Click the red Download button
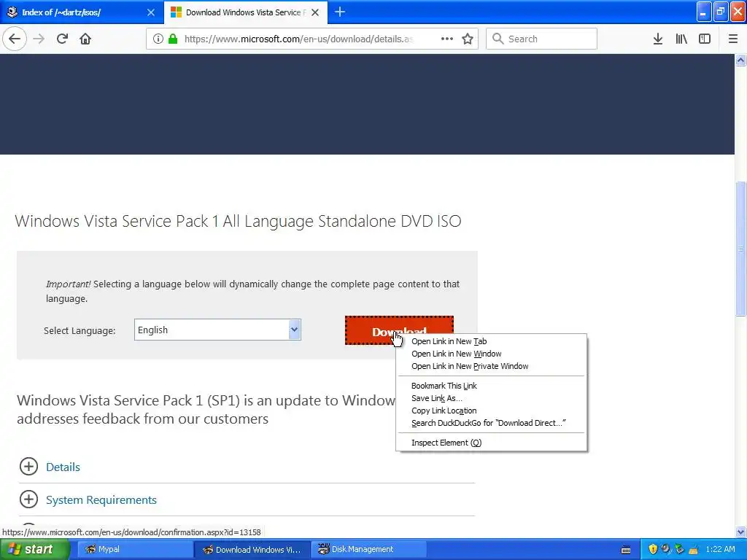The image size is (747, 560). pyautogui.click(x=399, y=330)
